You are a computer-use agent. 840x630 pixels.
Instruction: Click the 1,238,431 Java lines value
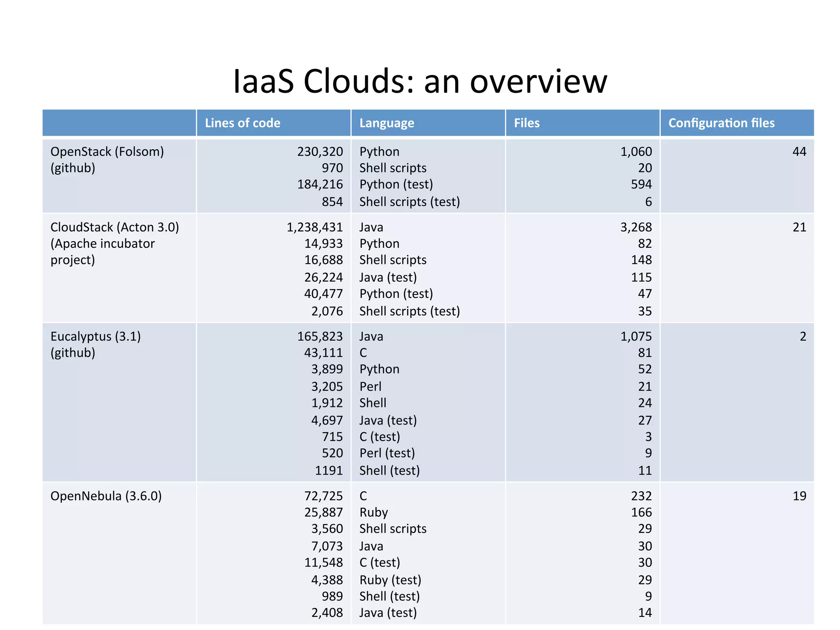314,227
